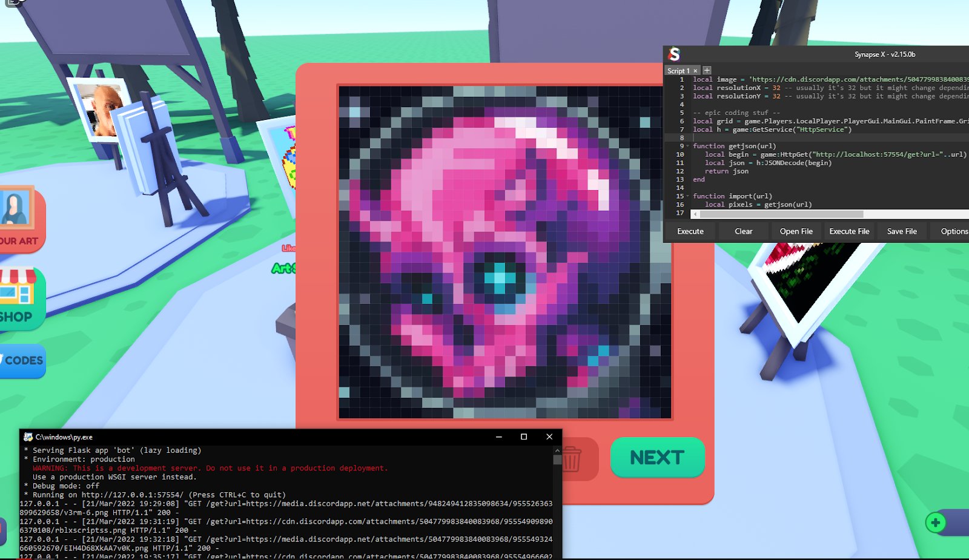The image size is (969, 560).
Task: Click the green plus icon
Action: 936,522
